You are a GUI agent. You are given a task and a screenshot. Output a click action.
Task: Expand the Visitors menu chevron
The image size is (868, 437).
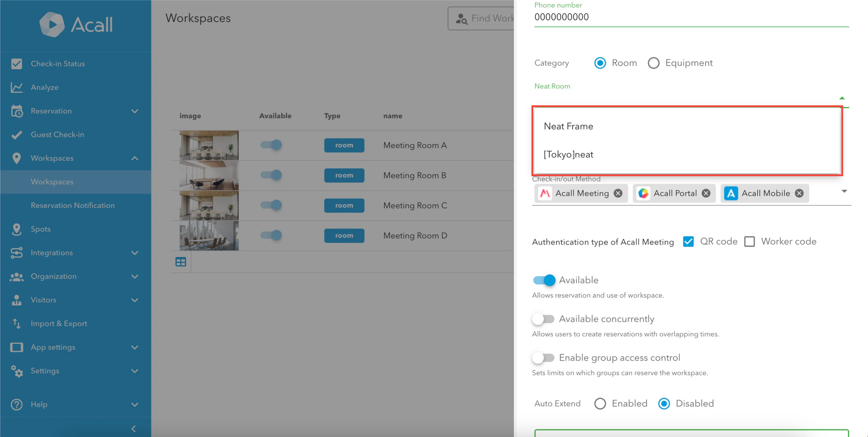click(x=135, y=300)
